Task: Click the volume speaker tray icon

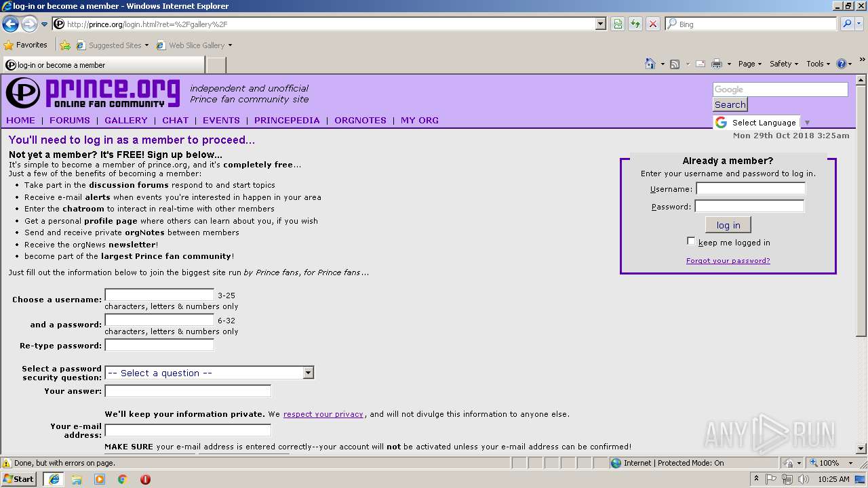Action: pyautogui.click(x=804, y=479)
